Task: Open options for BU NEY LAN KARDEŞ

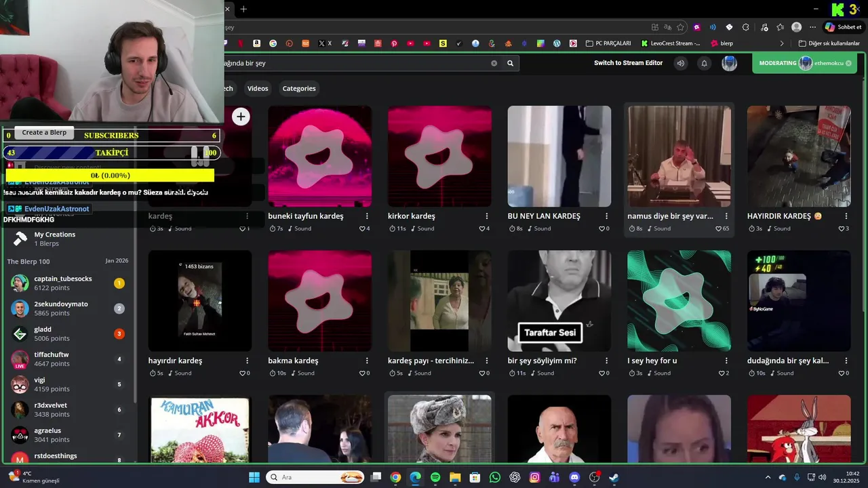Action: (606, 216)
